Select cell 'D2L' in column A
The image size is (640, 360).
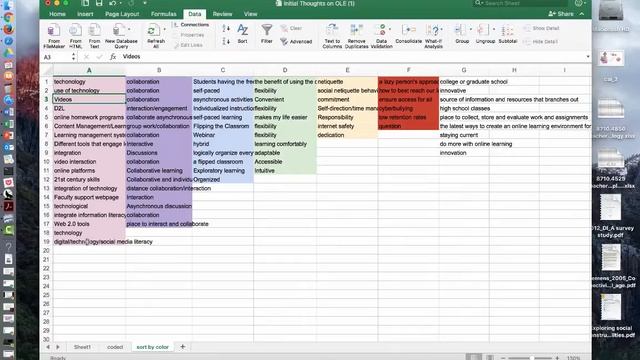click(x=89, y=109)
